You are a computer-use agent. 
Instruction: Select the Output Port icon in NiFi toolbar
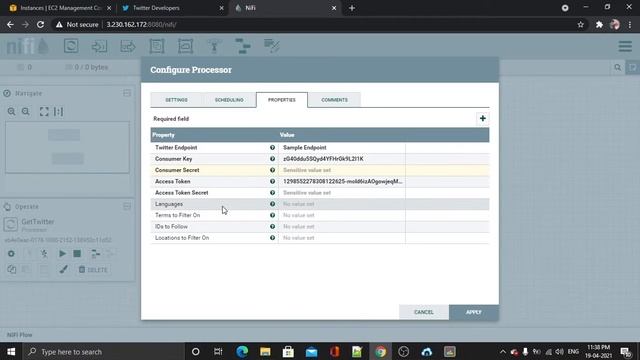(x=128, y=46)
